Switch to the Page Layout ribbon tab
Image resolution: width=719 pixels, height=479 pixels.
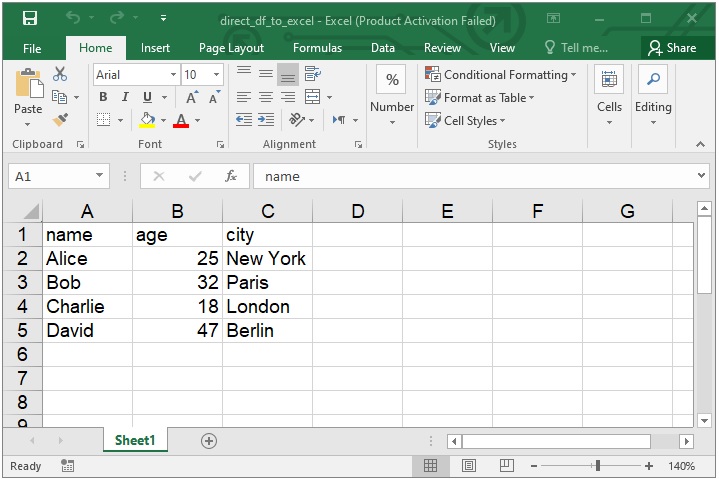point(231,48)
